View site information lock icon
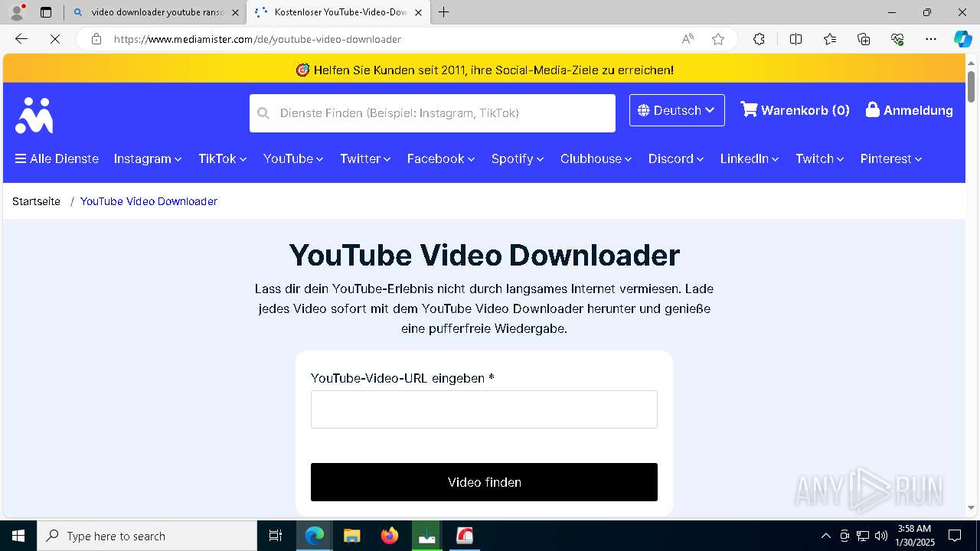Screen dimensions: 980x551 96,39
